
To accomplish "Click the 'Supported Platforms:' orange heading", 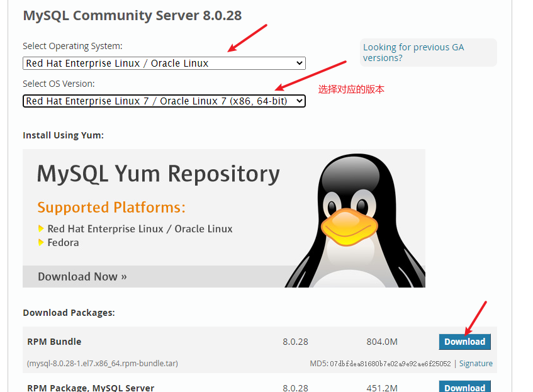I will tap(111, 208).
